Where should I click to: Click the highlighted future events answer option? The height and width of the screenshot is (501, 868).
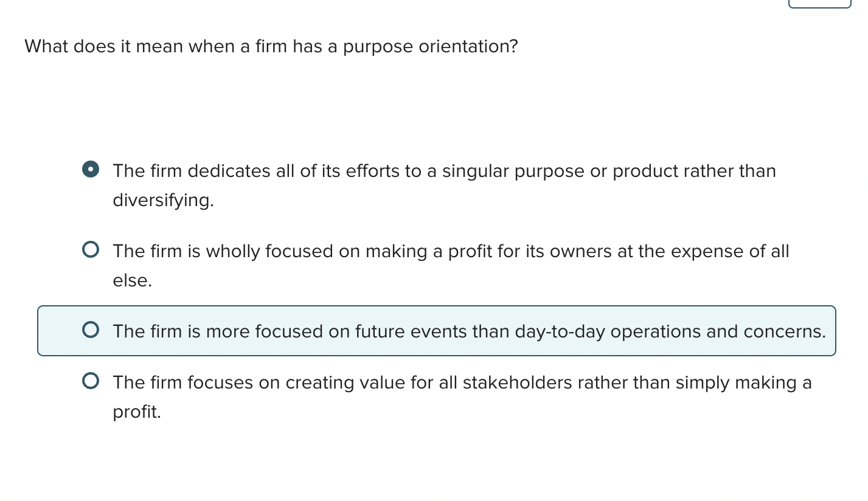468,331
